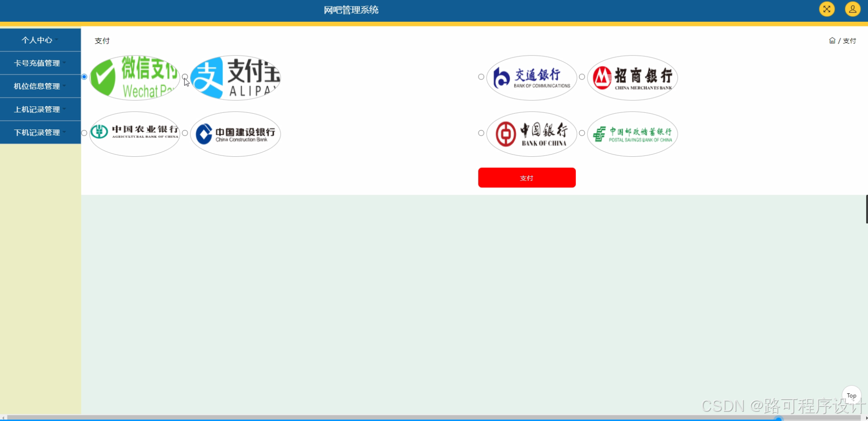Click the home icon in breadcrumb
The height and width of the screenshot is (421, 868).
click(832, 41)
